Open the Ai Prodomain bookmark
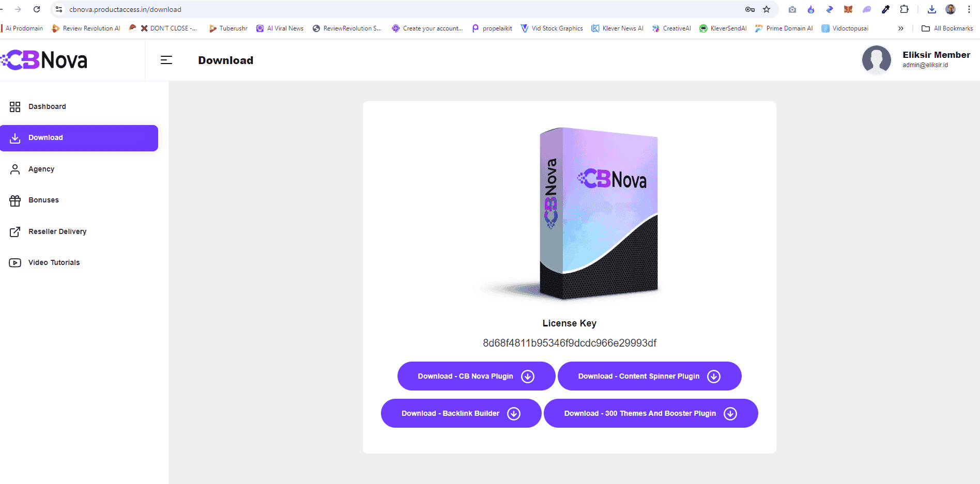This screenshot has width=980, height=484. click(22, 28)
